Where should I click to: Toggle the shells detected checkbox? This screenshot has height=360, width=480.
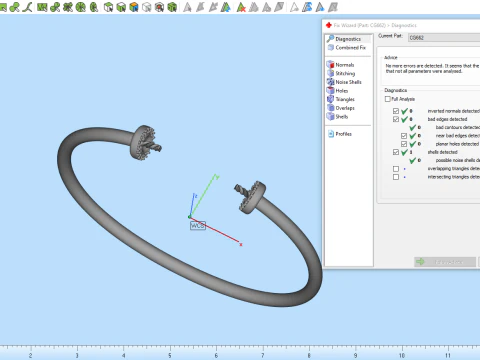point(396,152)
